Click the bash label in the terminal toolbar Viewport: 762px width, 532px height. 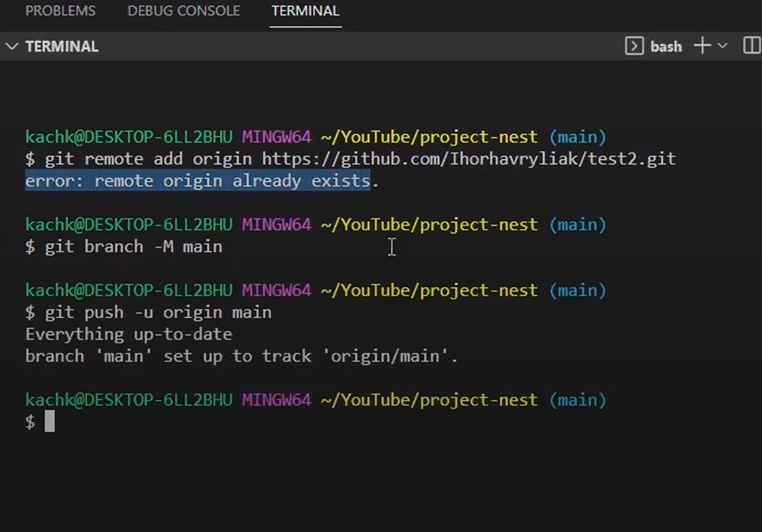tap(666, 47)
